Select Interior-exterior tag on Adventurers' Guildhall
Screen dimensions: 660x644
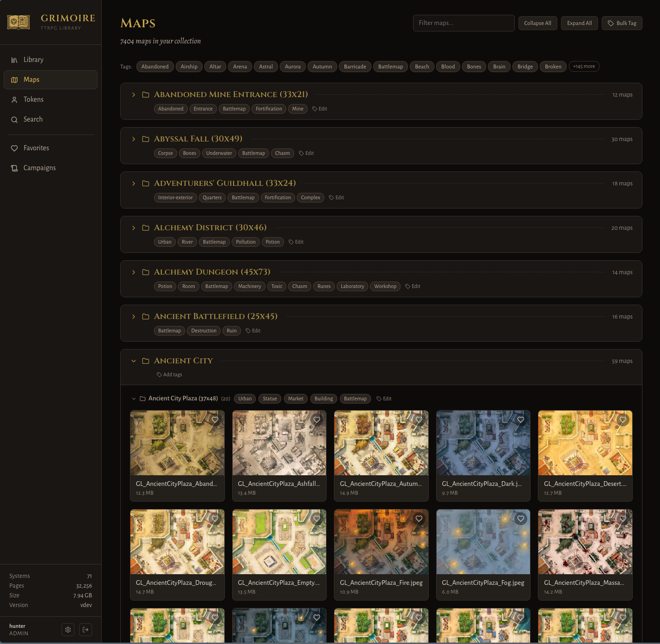tap(175, 197)
